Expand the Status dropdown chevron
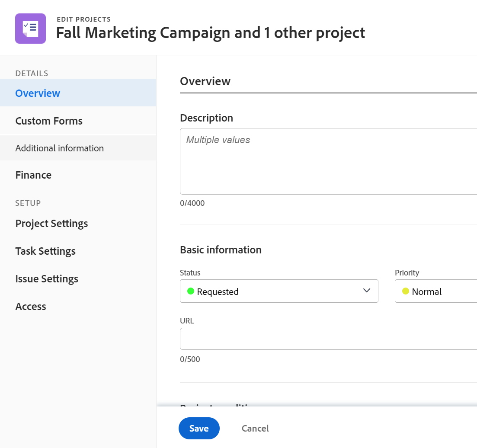Viewport: 477px width, 448px height. 367,291
